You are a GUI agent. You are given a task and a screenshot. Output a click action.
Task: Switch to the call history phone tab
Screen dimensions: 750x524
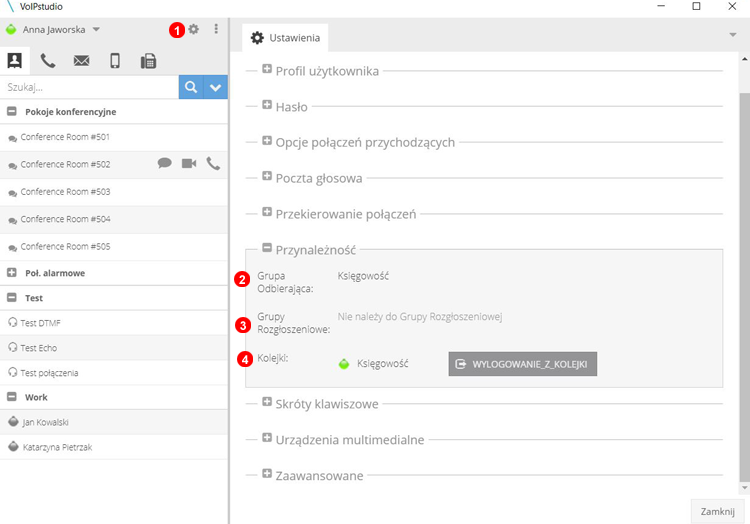(x=48, y=61)
